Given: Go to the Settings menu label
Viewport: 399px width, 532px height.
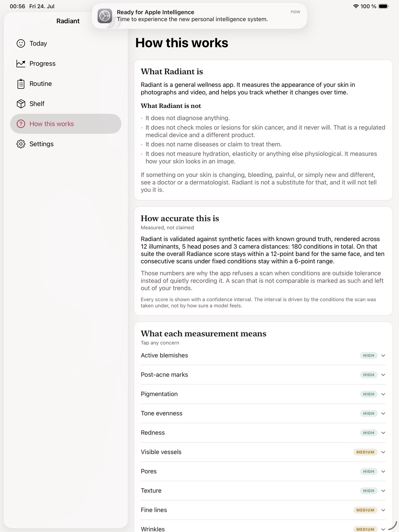Looking at the screenshot, I should pos(42,144).
